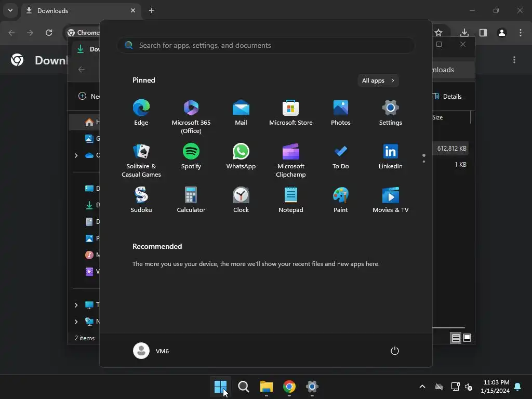The image size is (532, 399).
Task: Launch Sudoku game
Action: tap(141, 200)
